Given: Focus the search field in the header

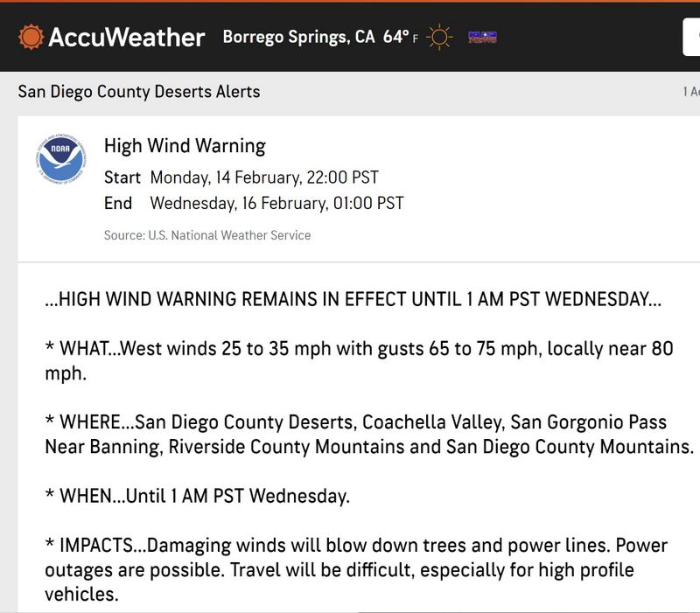Looking at the screenshot, I should [691, 37].
